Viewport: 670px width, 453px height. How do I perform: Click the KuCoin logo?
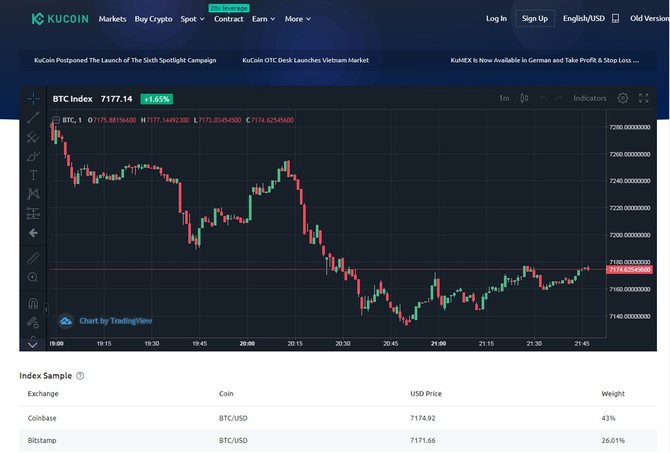tap(60, 19)
